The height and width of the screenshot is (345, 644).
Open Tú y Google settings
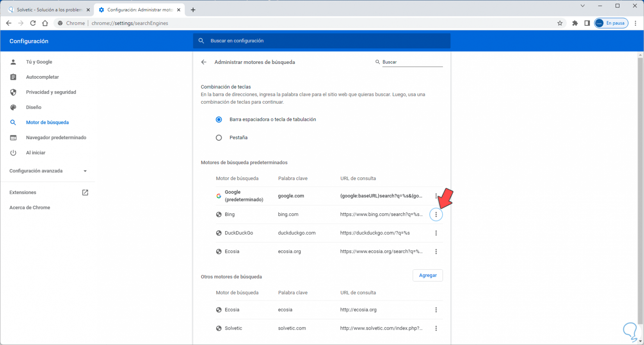click(x=39, y=62)
